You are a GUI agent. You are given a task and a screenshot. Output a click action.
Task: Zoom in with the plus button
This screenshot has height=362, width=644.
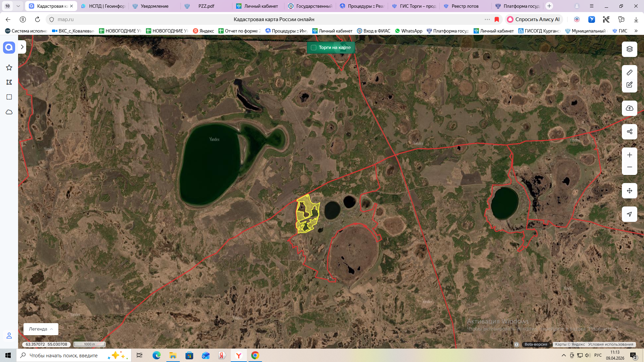tap(629, 155)
